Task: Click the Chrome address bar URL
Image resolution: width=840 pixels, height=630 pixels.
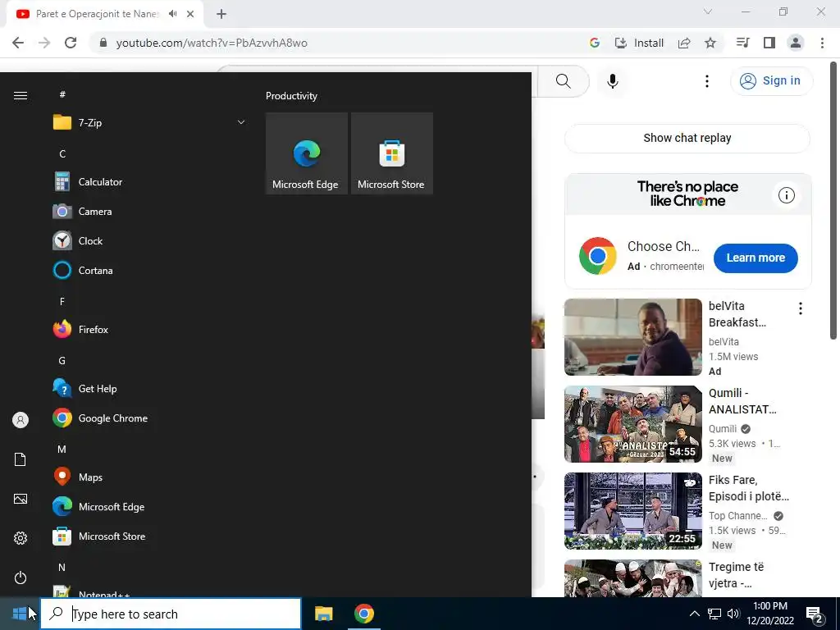Action: pos(212,43)
